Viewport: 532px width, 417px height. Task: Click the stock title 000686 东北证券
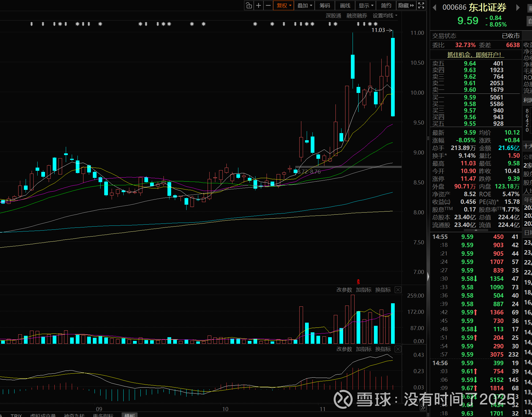(474, 7)
